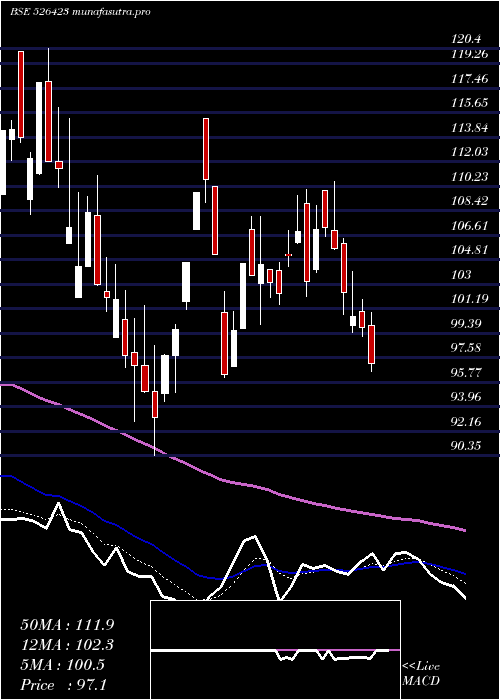
Task: Click the 119.26 price axis label
Action: [470, 55]
